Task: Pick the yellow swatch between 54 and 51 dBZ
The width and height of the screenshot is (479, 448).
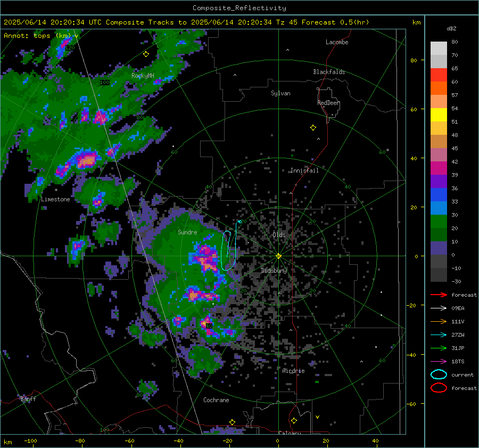Action: pos(439,115)
